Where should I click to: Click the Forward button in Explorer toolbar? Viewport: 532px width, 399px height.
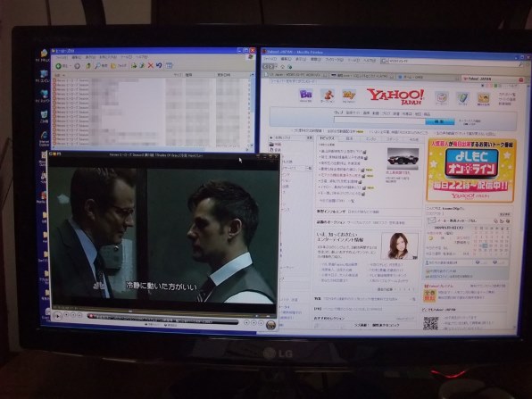click(77, 66)
